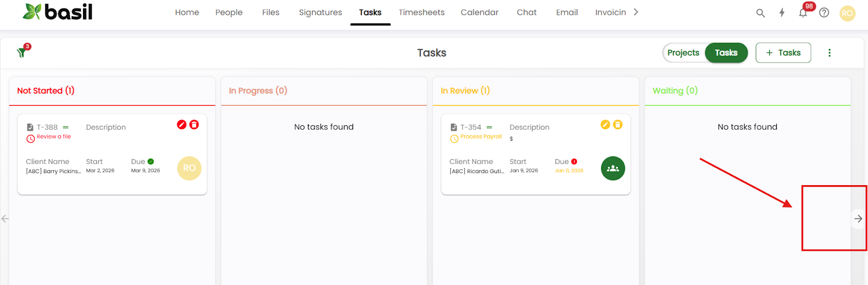The image size is (868, 285).
Task: Open the notifications bell
Action: point(803,13)
